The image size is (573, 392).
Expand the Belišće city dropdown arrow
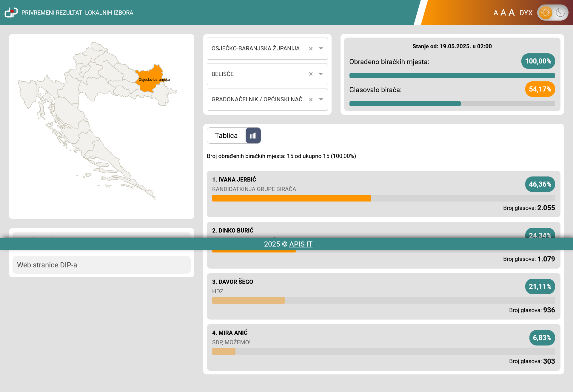[321, 74]
